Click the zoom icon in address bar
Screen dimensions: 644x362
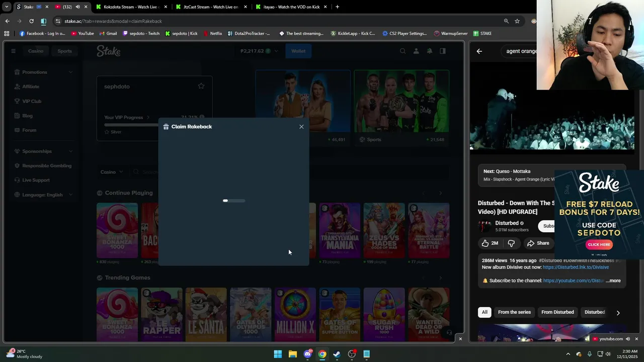coord(506,21)
